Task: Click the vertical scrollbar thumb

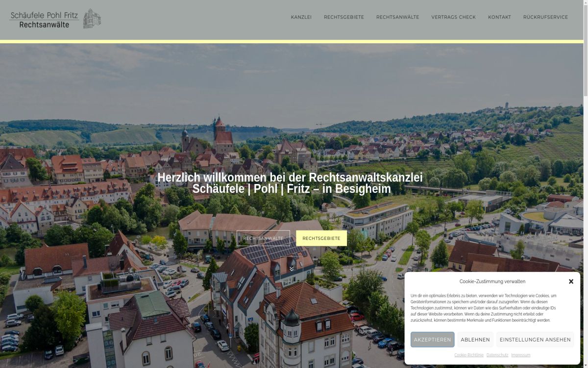Action: coord(585,49)
